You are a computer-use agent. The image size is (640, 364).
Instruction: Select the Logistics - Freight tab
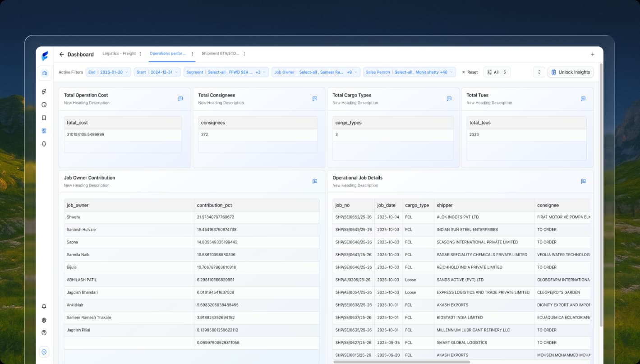point(120,53)
